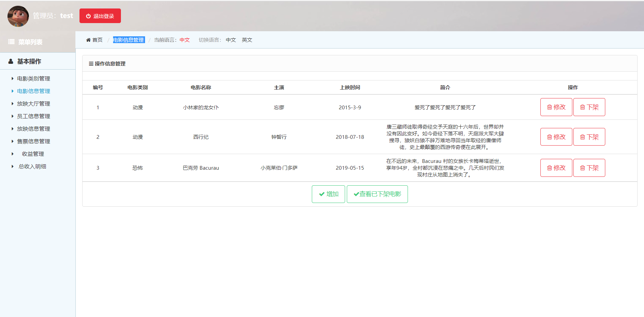Click the trash icon on 西行纪's 下架 button
644x317 pixels.
click(x=583, y=137)
